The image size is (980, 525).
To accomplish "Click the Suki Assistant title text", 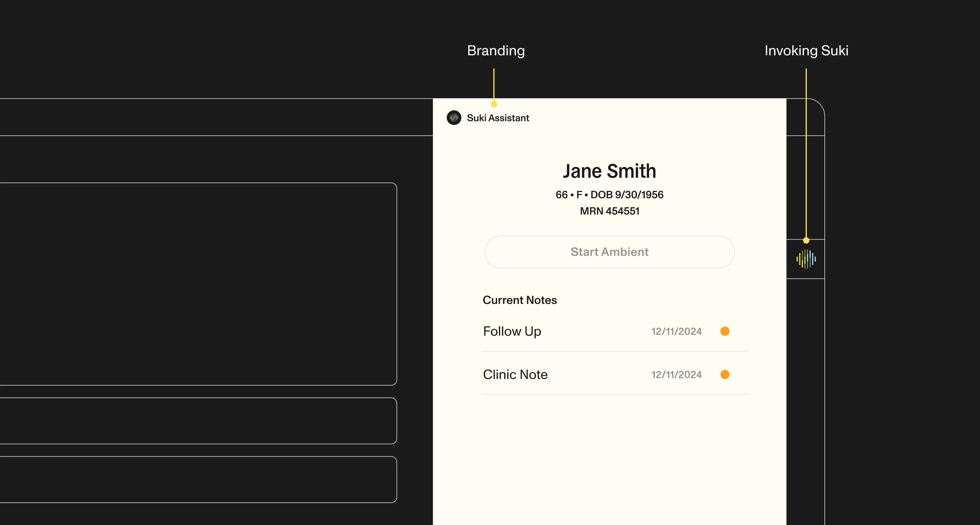I will pyautogui.click(x=498, y=118).
